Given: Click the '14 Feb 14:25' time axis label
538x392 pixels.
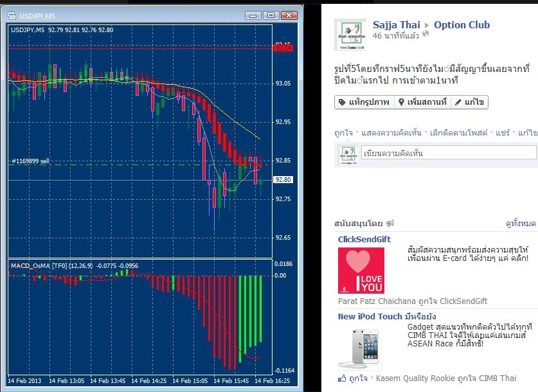Looking at the screenshot, I should [149, 380].
